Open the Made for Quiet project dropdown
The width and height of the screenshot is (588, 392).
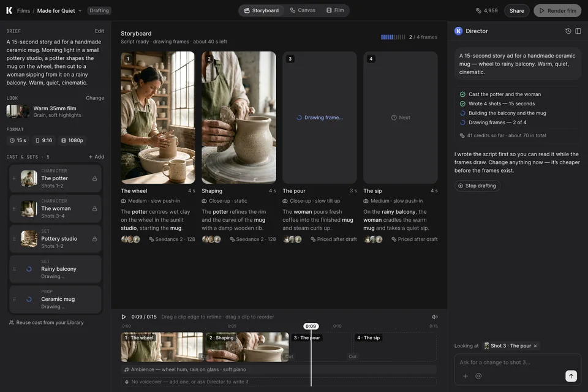click(59, 10)
